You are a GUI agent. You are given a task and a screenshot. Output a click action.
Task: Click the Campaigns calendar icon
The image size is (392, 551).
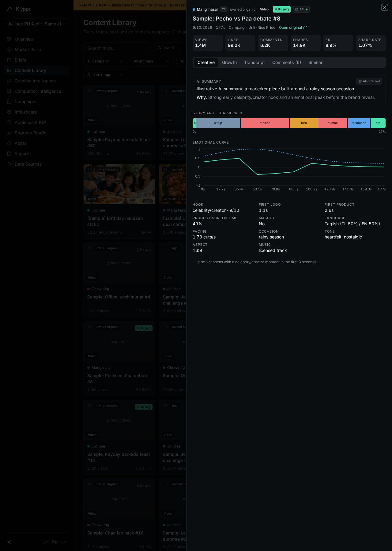9,102
